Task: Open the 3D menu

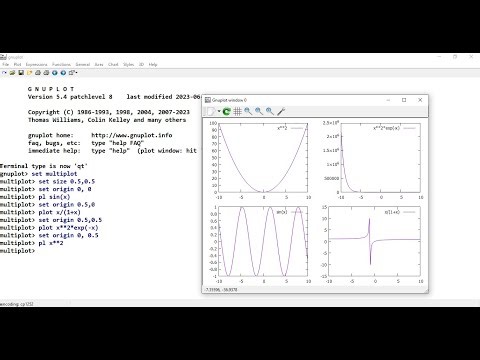Action: 141,64
